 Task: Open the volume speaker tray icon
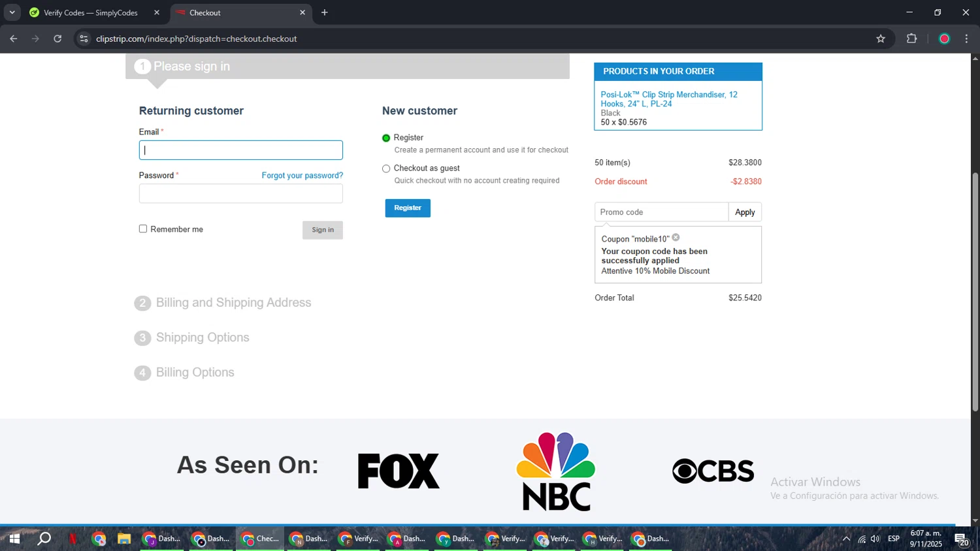tap(875, 539)
